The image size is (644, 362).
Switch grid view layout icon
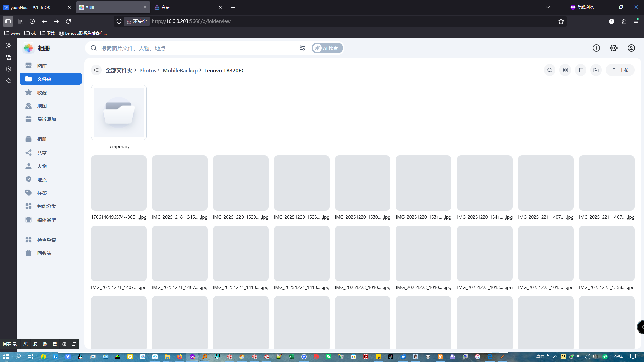[565, 70]
